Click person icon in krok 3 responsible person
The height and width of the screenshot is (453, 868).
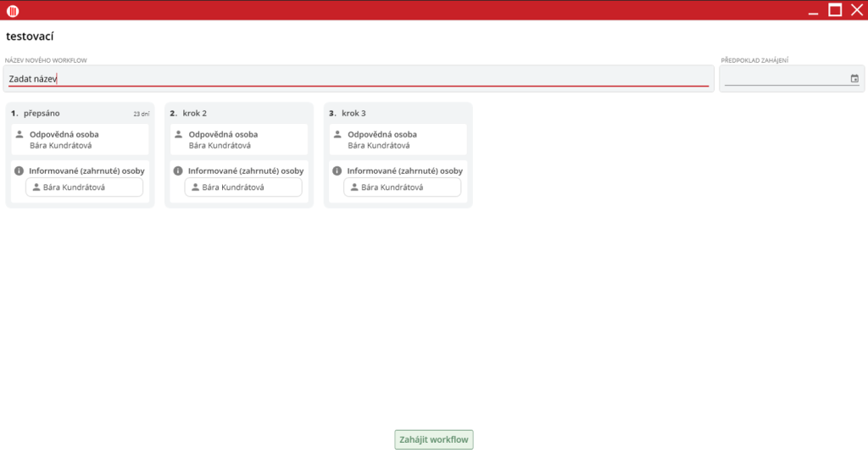click(x=337, y=134)
